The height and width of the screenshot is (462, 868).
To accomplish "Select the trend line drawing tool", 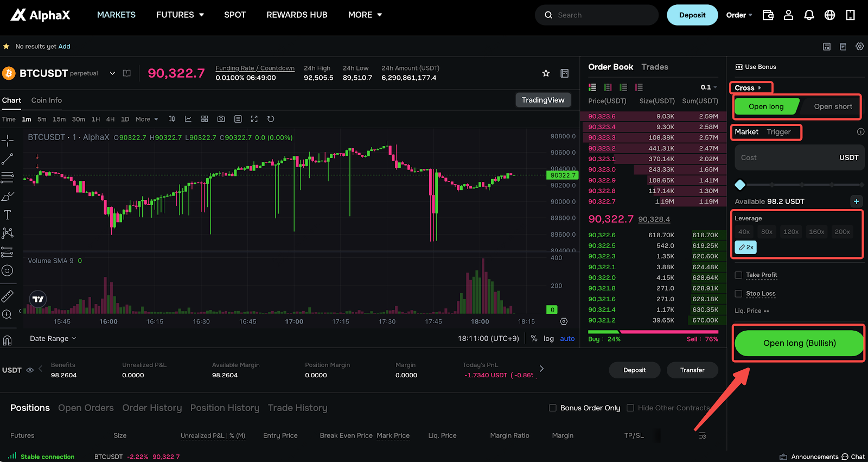I will [8, 159].
